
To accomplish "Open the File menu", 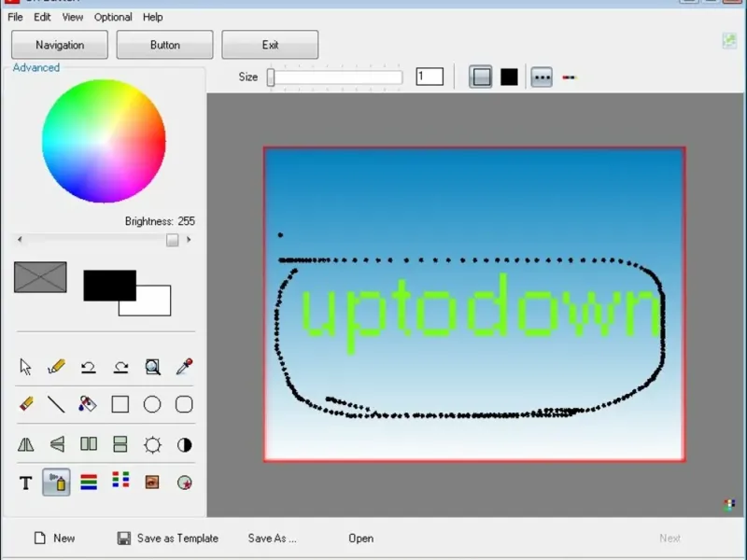I will click(x=15, y=17).
